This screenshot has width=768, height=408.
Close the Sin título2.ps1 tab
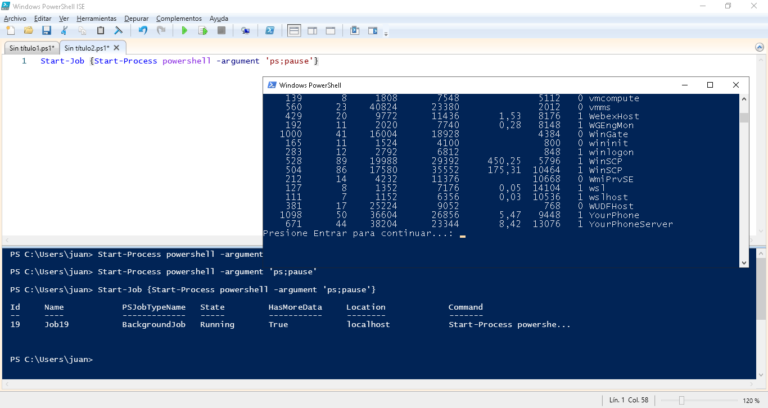(117, 48)
